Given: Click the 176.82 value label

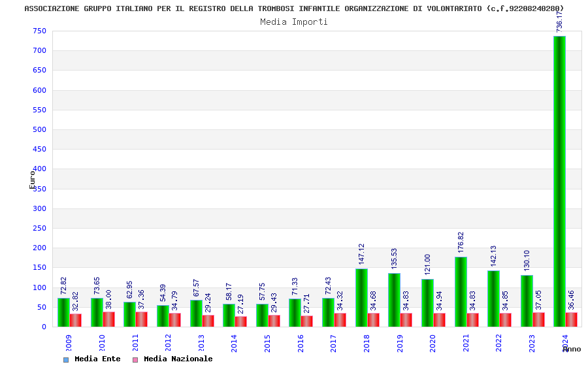Looking at the screenshot, I should tap(461, 242).
